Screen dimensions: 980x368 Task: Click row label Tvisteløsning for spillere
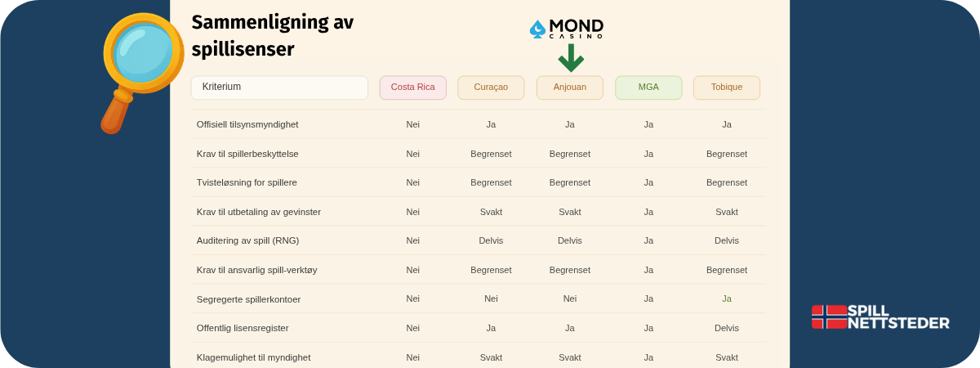point(247,182)
